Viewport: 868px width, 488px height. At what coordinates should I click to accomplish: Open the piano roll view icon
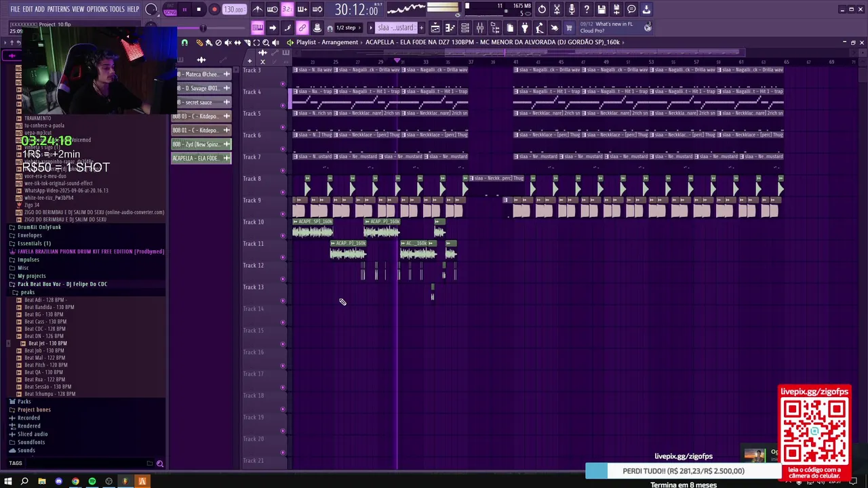point(450,28)
